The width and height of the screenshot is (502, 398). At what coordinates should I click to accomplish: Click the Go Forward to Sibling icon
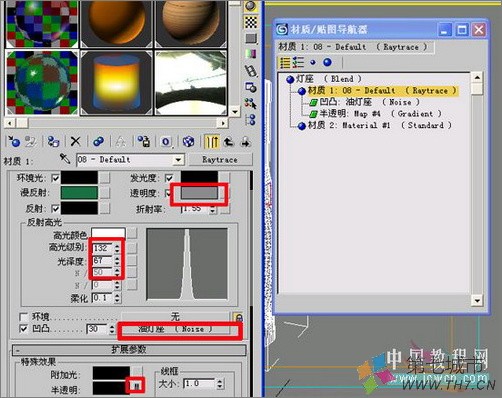click(246, 142)
